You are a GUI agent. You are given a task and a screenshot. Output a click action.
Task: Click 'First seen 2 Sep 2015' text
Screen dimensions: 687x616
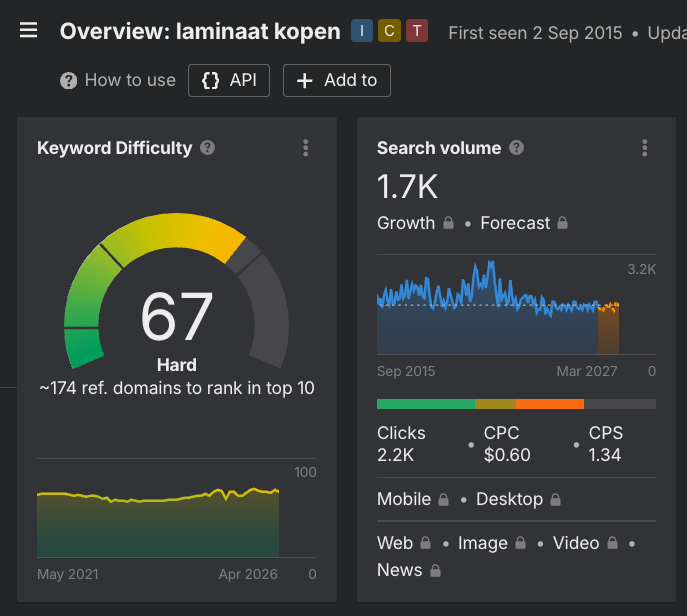(535, 33)
